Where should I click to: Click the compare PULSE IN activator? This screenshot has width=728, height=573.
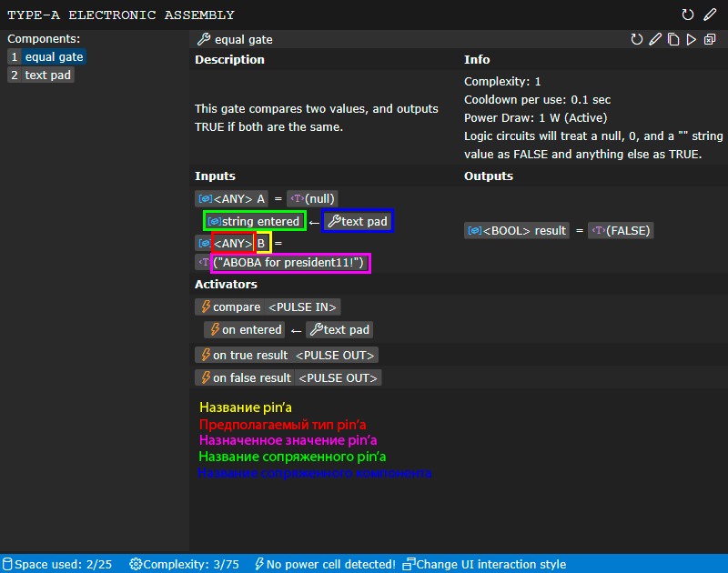click(268, 307)
